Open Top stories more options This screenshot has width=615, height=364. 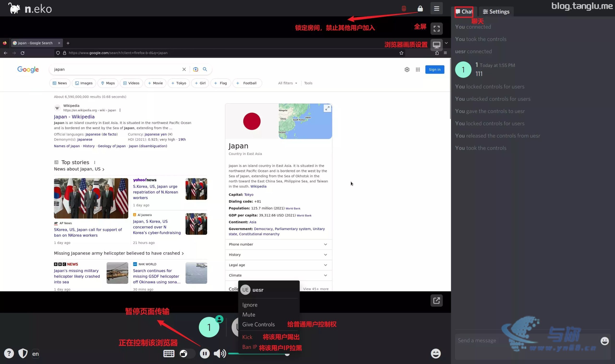(x=94, y=163)
